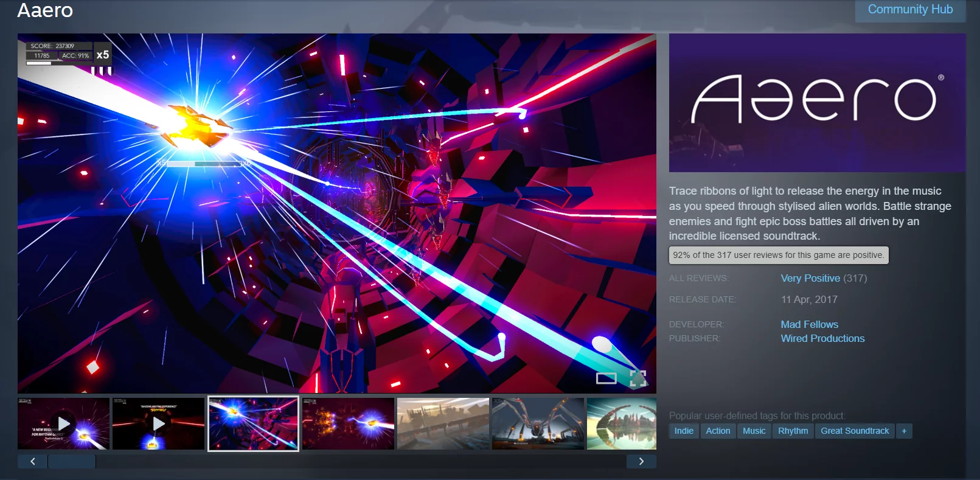Viewport: 980px width, 480px height.
Task: Play the second trailer video thumbnail
Action: (159, 423)
